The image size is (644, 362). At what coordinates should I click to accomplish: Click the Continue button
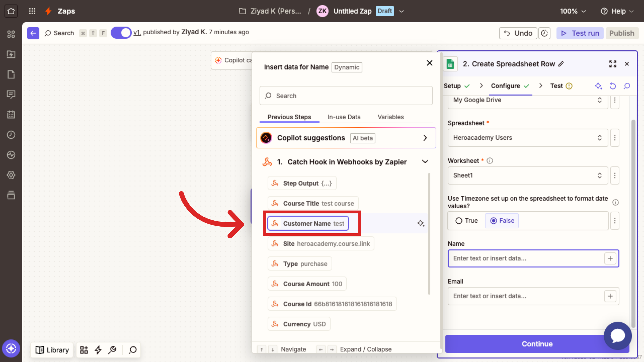(x=537, y=344)
